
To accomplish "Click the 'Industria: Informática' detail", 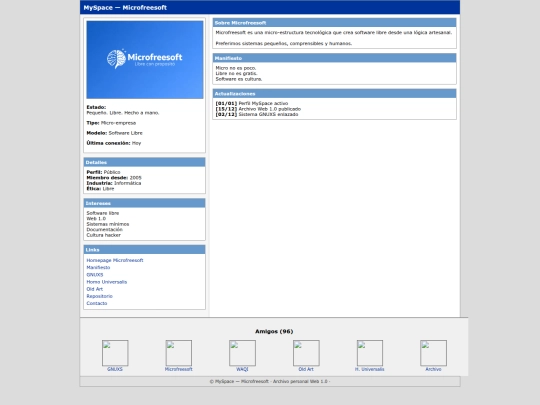I will click(x=114, y=183).
